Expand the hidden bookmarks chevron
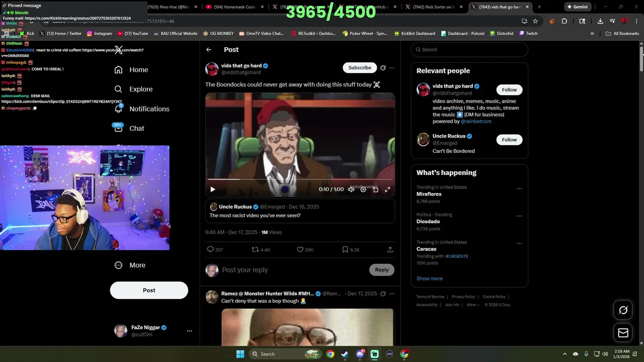Image resolution: width=644 pixels, height=362 pixels. tap(592, 34)
